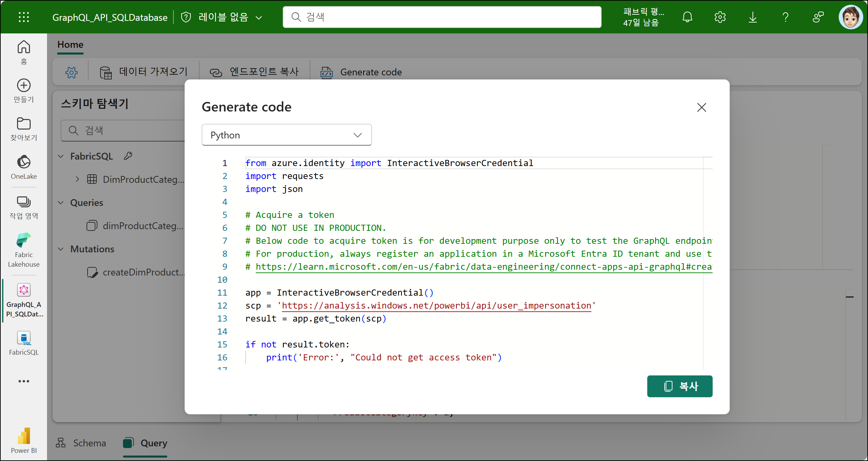
Task: Click the schema explorer search field
Action: tap(123, 130)
